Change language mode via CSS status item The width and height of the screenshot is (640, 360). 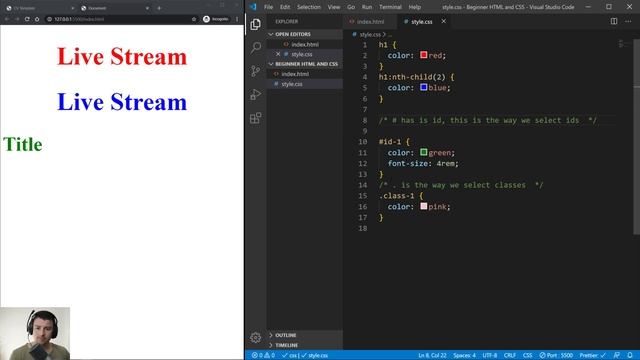(527, 355)
